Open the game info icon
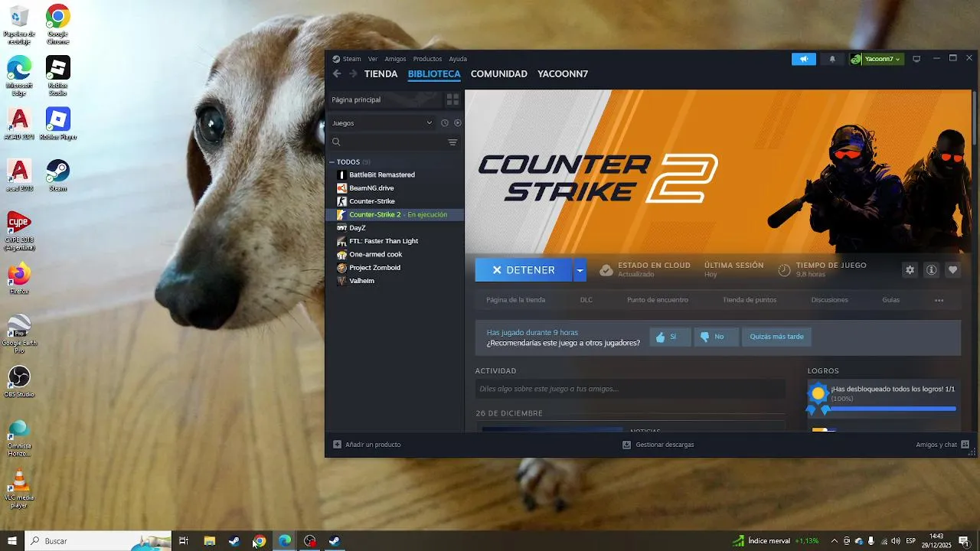Screen dimensions: 980x551 coord(931,270)
